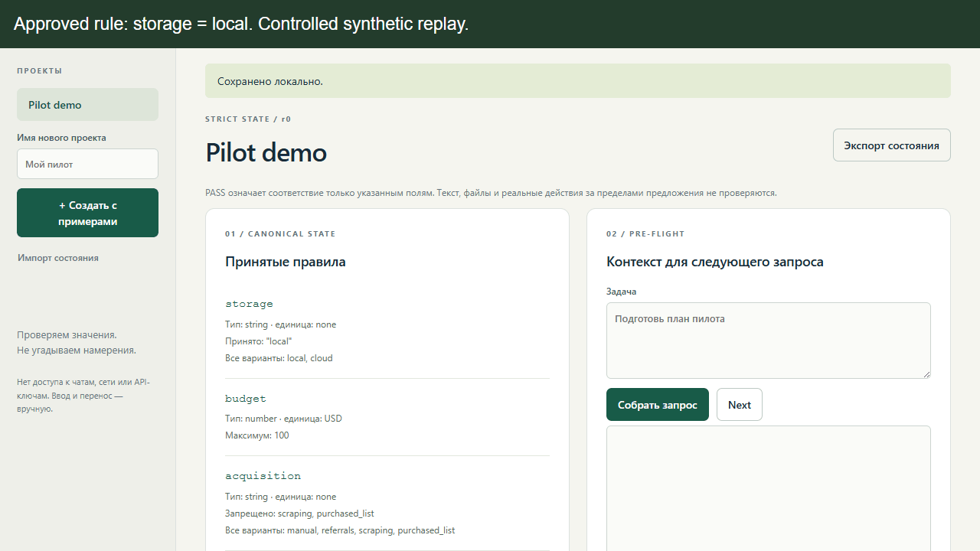This screenshot has height=551, width=980.
Task: Focus the new project name field
Action: tap(87, 164)
